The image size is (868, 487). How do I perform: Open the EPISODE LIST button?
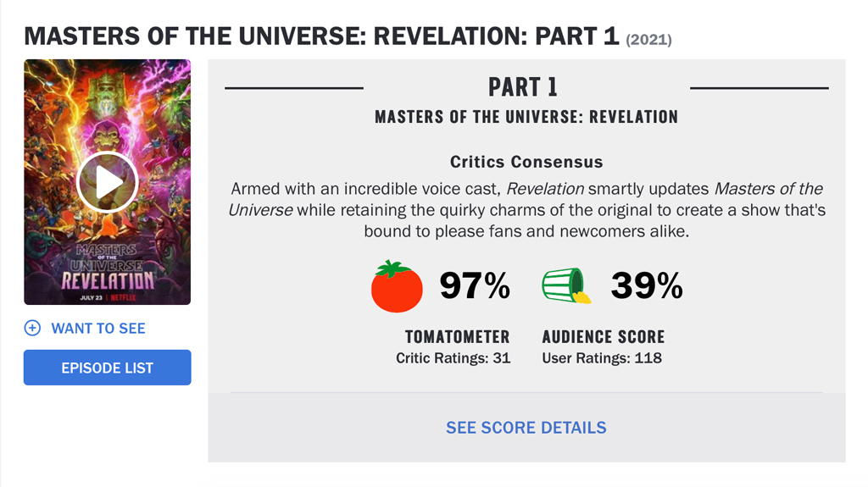[x=108, y=368]
